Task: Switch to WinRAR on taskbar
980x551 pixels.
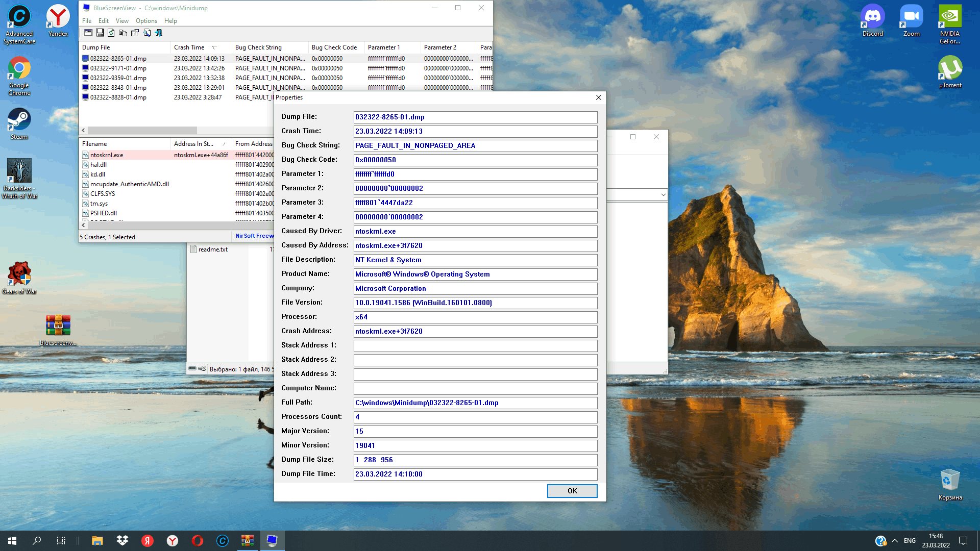Action: click(x=248, y=541)
